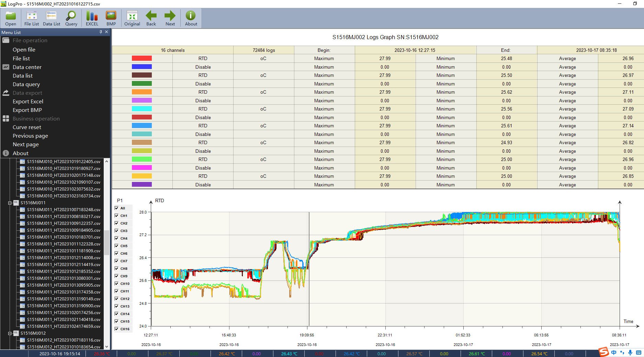644x357 pixels.
Task: Uncheck the CH1 channel checkbox
Action: pyautogui.click(x=117, y=216)
